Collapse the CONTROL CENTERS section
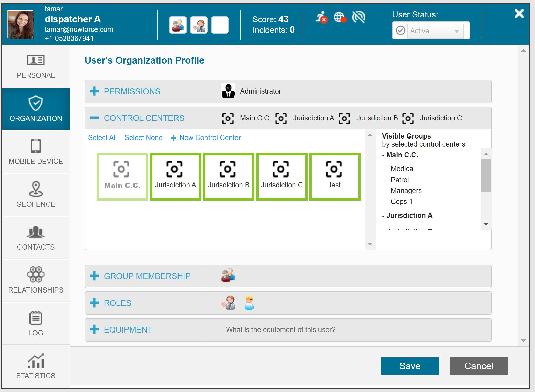Screen dimensions: 535x392 point(94,118)
